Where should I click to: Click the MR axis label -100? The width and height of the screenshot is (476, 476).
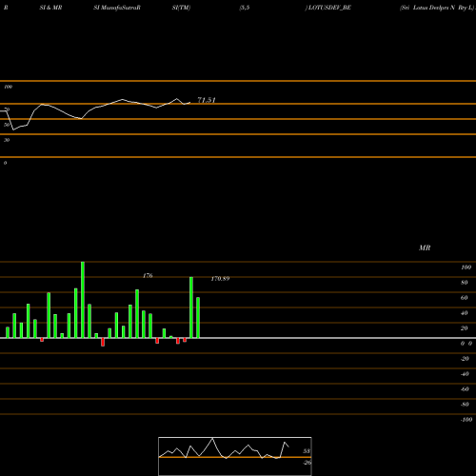[466, 420]
